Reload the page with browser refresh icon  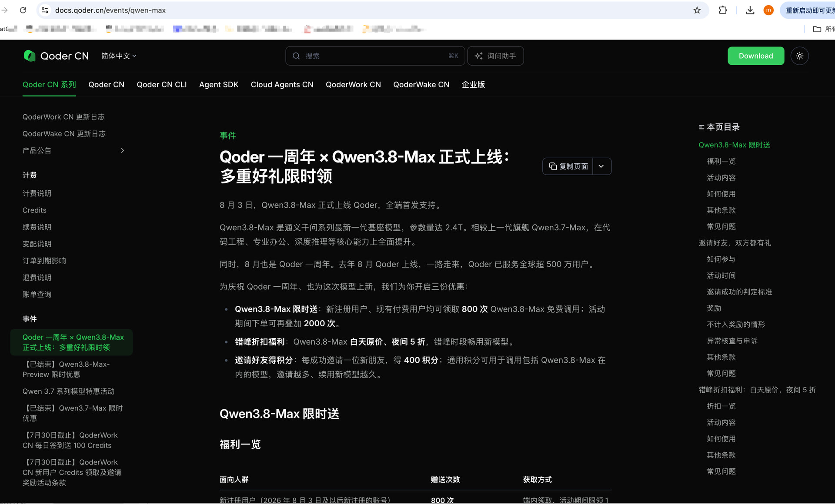coord(23,10)
